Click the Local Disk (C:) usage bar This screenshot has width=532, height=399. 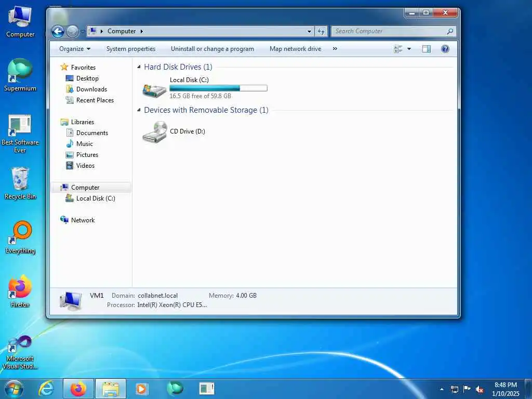point(218,88)
